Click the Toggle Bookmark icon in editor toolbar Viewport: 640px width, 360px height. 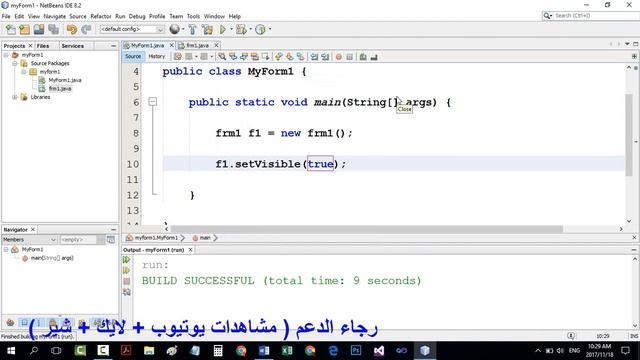300,57
